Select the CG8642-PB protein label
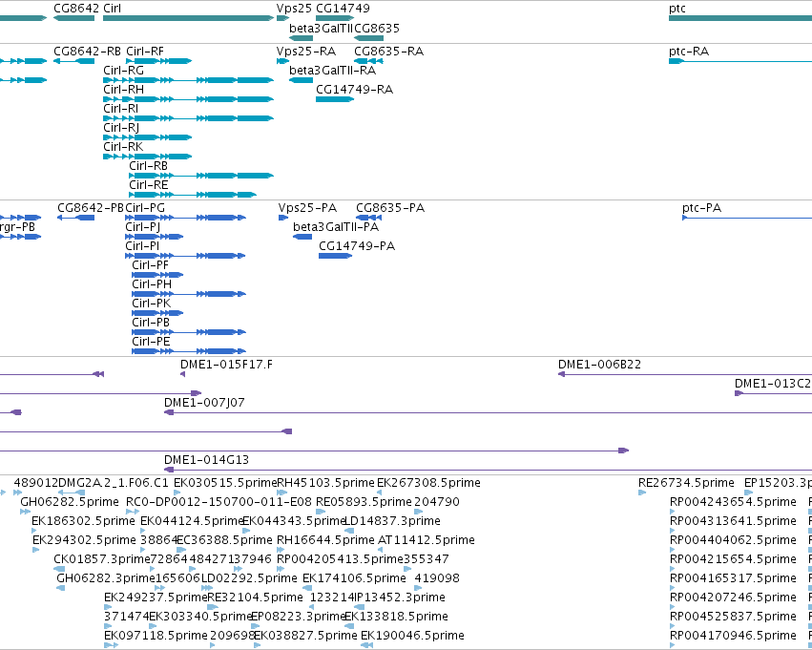 tap(91, 208)
